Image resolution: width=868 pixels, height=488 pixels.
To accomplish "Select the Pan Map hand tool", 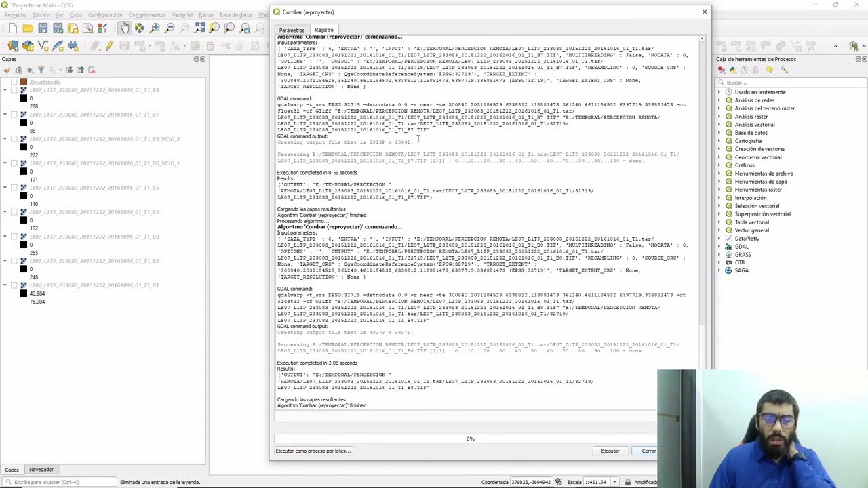I will [125, 28].
